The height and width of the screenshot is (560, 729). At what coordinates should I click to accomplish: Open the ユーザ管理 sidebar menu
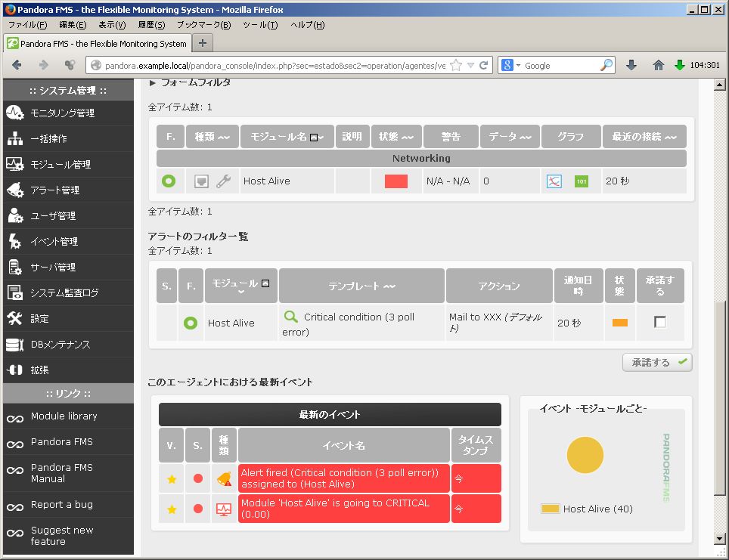click(x=68, y=215)
